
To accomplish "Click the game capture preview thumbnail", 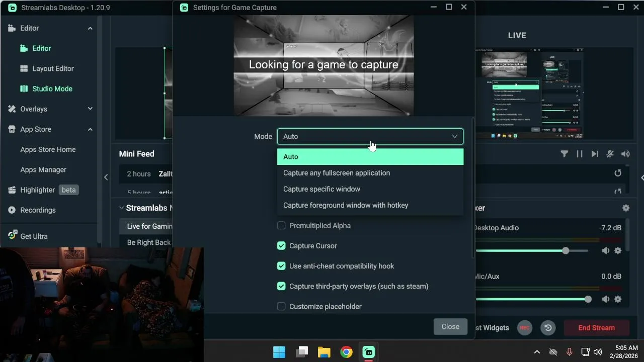I will pyautogui.click(x=324, y=65).
